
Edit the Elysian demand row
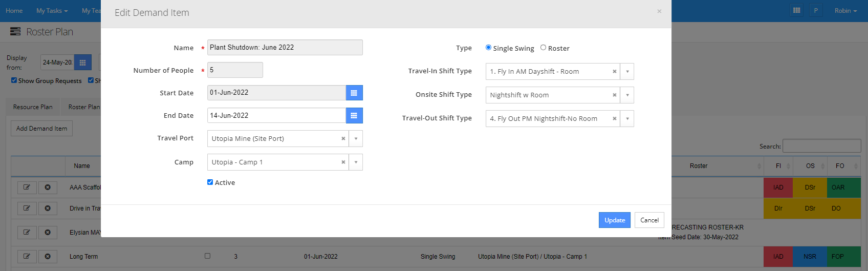coord(27,232)
